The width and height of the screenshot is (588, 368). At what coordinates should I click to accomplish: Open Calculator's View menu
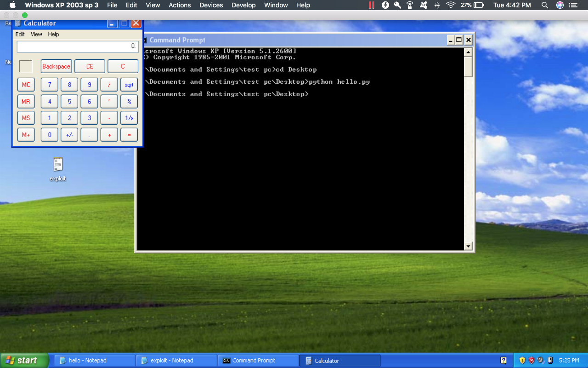36,34
